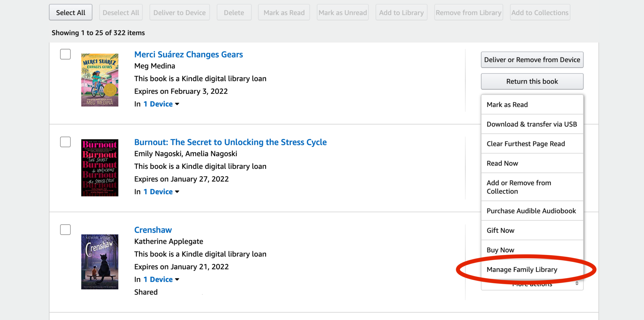Click the More actions dropdown arrows
Image resolution: width=644 pixels, height=320 pixels.
pyautogui.click(x=577, y=284)
